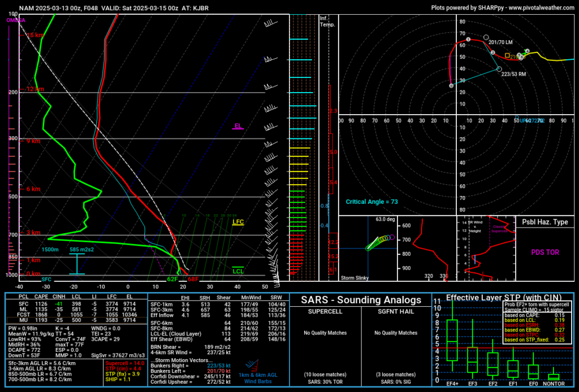
Task: Select the EL marker on the skew-T
Action: (238, 127)
